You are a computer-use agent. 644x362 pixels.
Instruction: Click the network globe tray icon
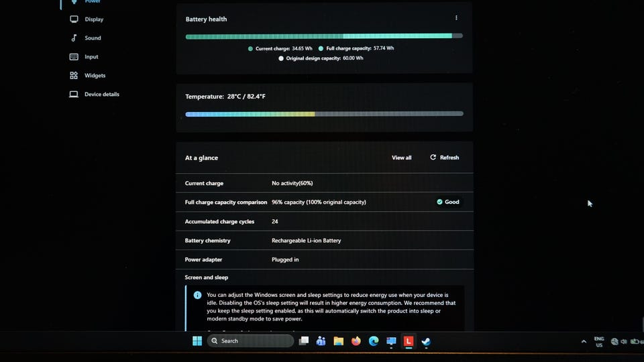[x=614, y=341]
